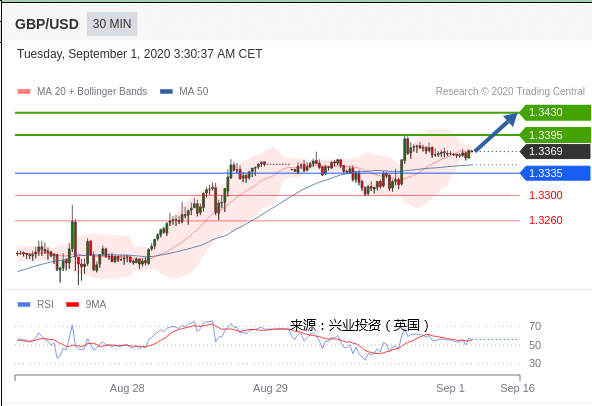Select the blue 1.3335 pivot price tag
This screenshot has width=592, height=406.
coord(555,173)
